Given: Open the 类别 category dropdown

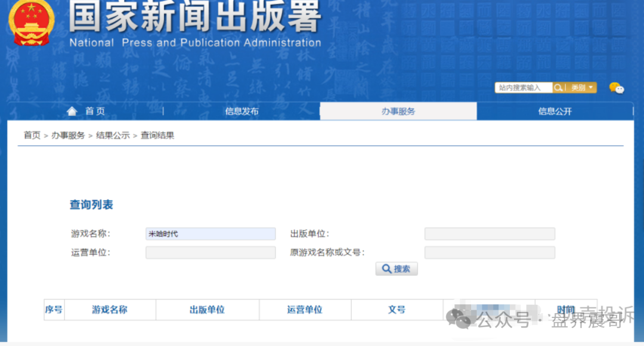Looking at the screenshot, I should [x=581, y=87].
